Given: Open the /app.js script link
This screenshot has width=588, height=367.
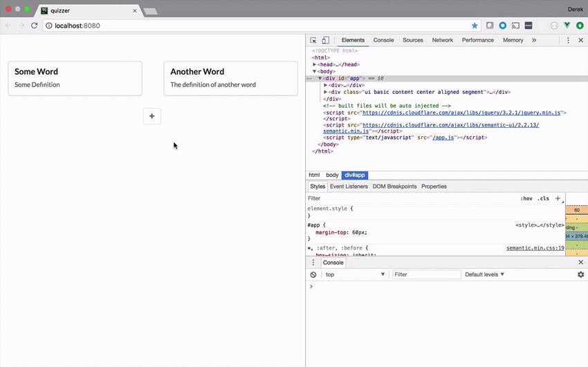Looking at the screenshot, I should [x=443, y=138].
